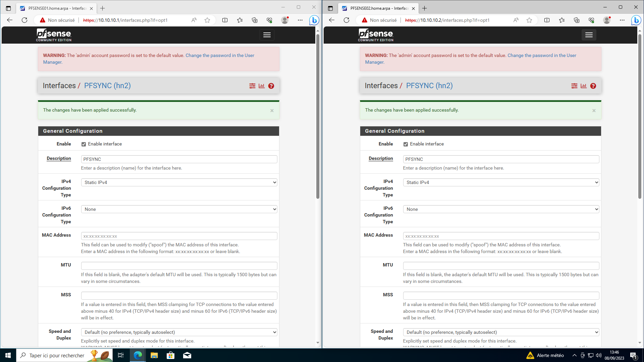Select the PFSENSE01.home.arpa browser tab
Viewport: 644px width, 362px height.
coord(53,8)
